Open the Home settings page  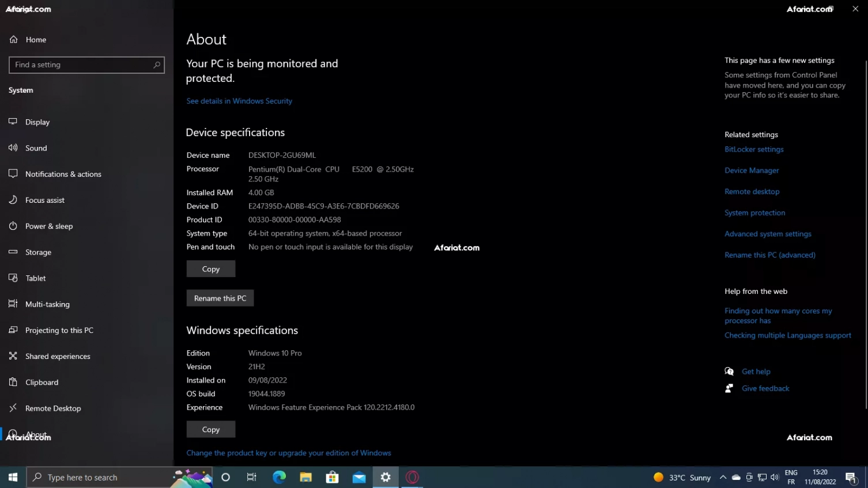[x=28, y=40]
